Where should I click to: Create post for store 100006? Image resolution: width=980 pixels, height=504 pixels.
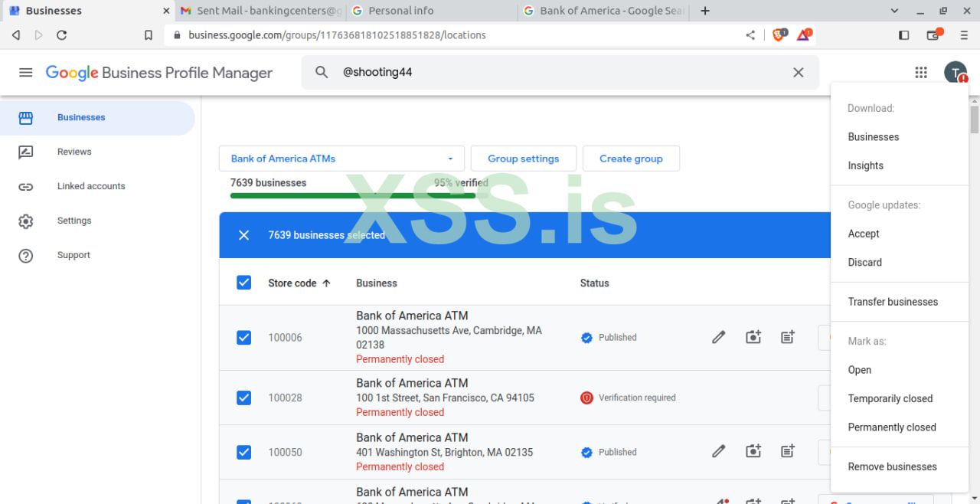(x=788, y=337)
